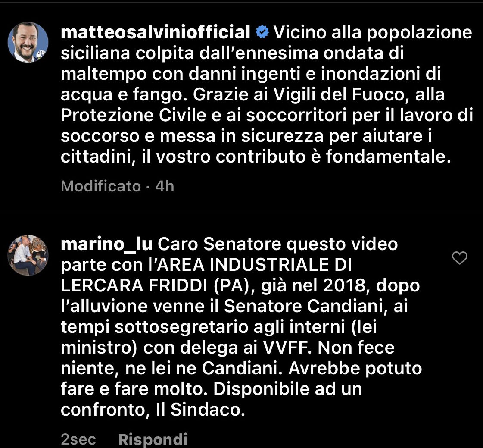This screenshot has width=483, height=448.
Task: Click the divider line between caption and comment
Action: (241, 215)
